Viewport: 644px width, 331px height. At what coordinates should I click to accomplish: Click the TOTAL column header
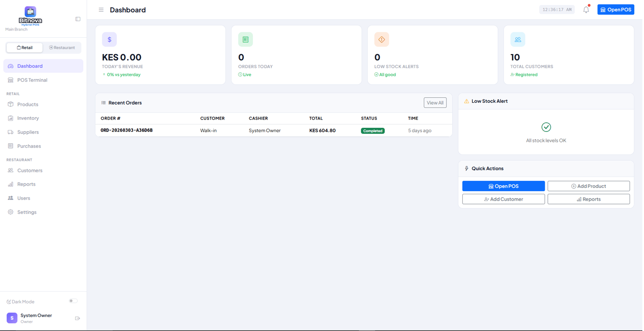(x=316, y=118)
